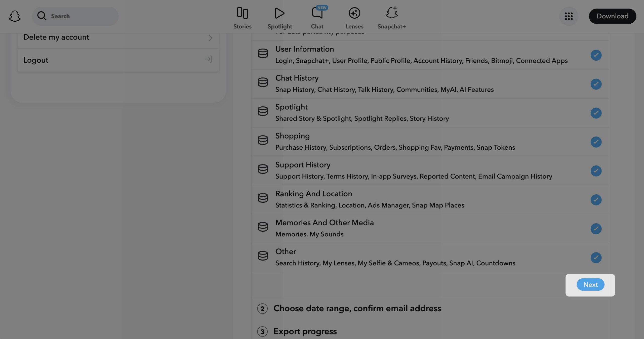
Task: Open the apps grid icon
Action: pos(569,16)
